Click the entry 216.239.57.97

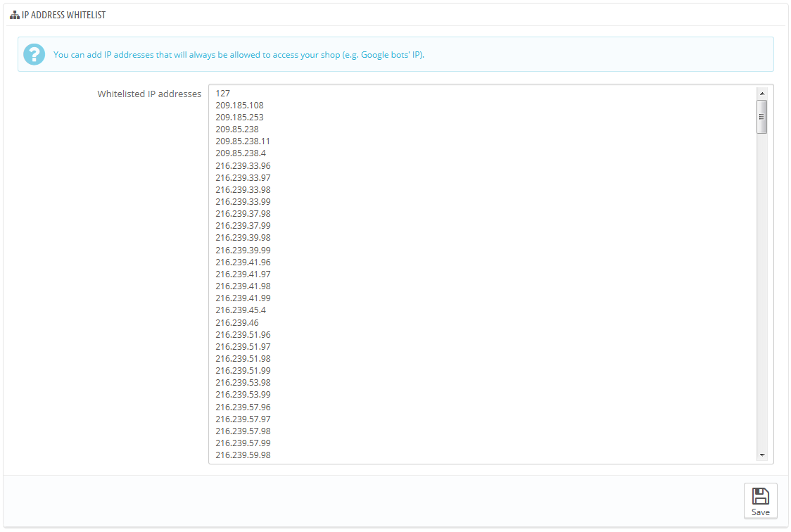[243, 419]
